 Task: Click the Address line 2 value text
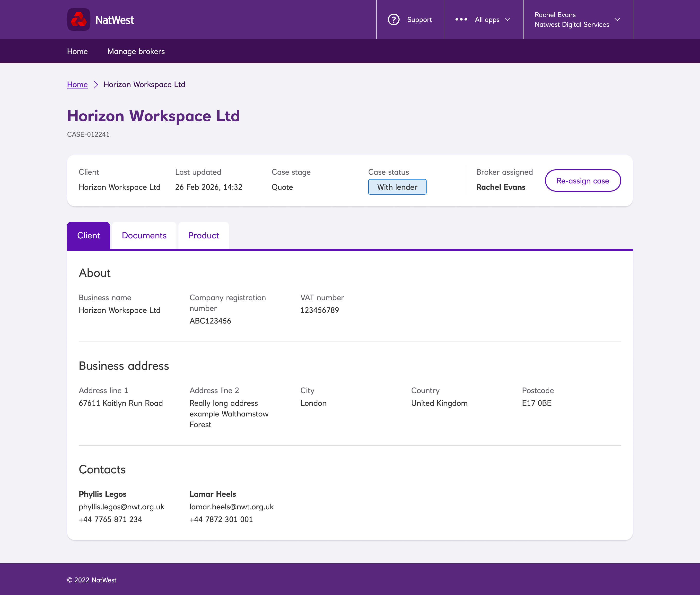pos(229,414)
